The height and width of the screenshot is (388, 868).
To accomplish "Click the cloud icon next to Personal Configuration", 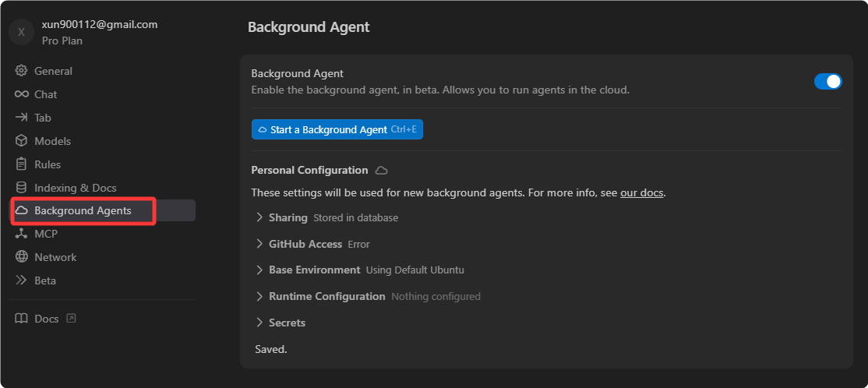I will (382, 171).
